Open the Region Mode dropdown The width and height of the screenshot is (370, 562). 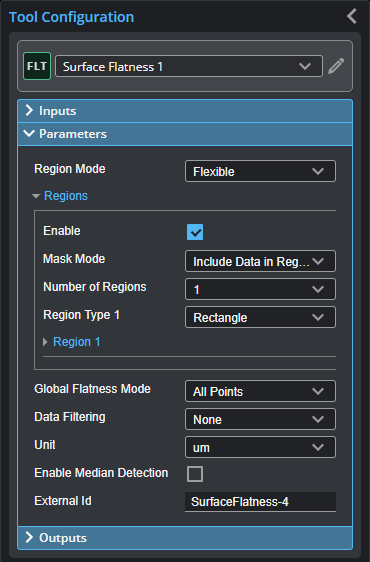pyautogui.click(x=260, y=171)
